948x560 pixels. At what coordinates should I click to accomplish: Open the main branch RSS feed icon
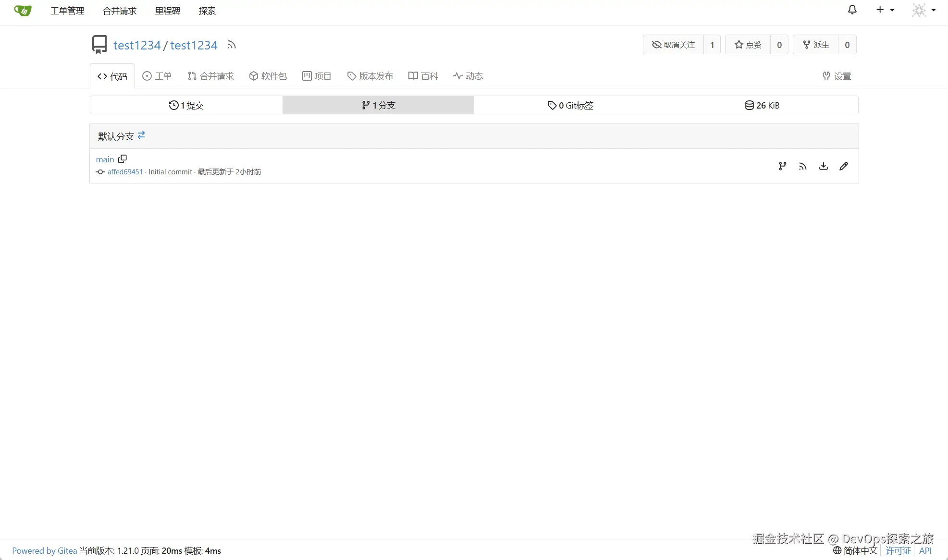tap(803, 166)
